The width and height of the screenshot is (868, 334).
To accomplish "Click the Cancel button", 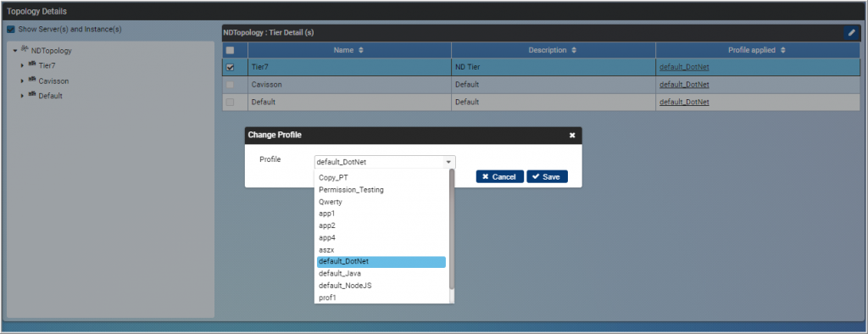I will tap(499, 176).
